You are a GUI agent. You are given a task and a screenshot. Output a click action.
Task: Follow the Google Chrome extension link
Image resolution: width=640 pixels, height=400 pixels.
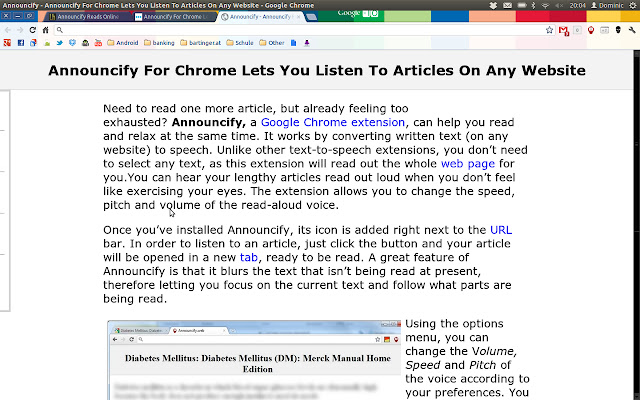pos(333,122)
